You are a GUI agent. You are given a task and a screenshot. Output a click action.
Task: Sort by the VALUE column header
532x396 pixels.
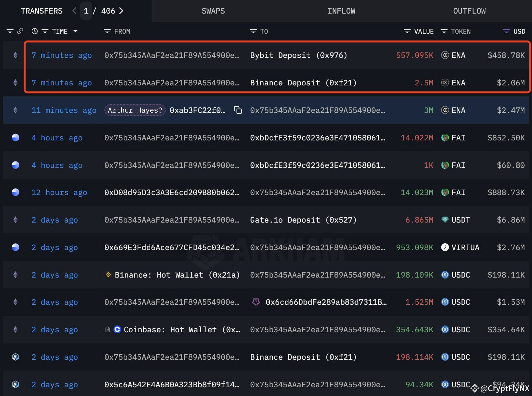tap(424, 31)
